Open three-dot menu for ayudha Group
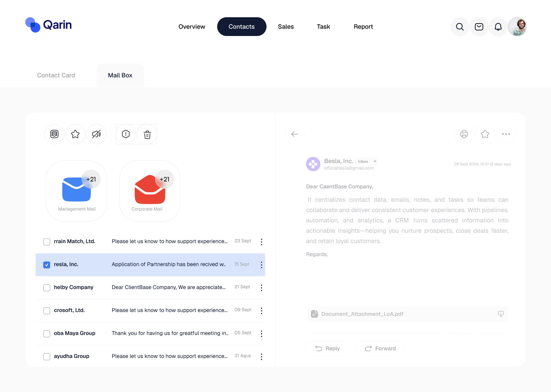This screenshot has height=392, width=551. coord(261,357)
